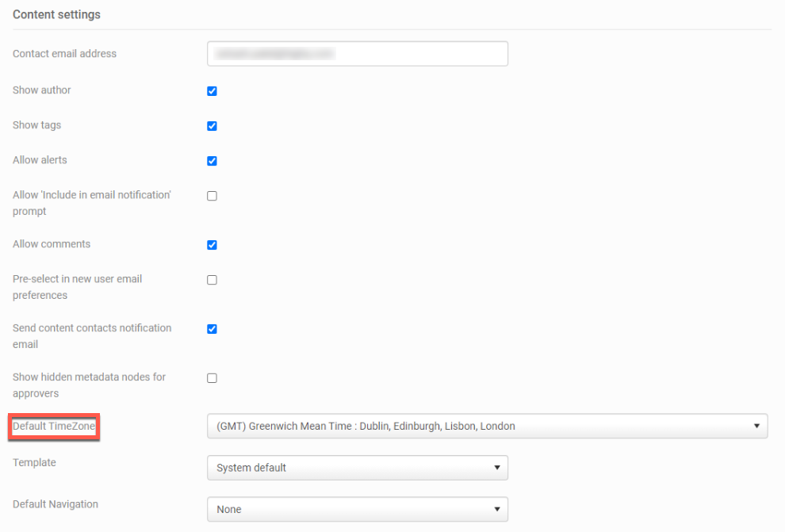The height and width of the screenshot is (532, 785).
Task: Disable the Show tags checkbox
Action: click(x=212, y=126)
